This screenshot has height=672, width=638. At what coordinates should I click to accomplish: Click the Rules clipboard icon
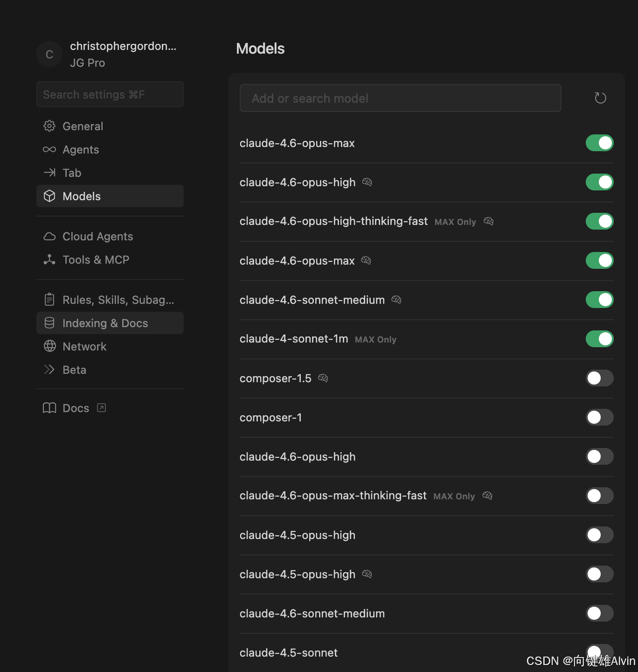[49, 300]
